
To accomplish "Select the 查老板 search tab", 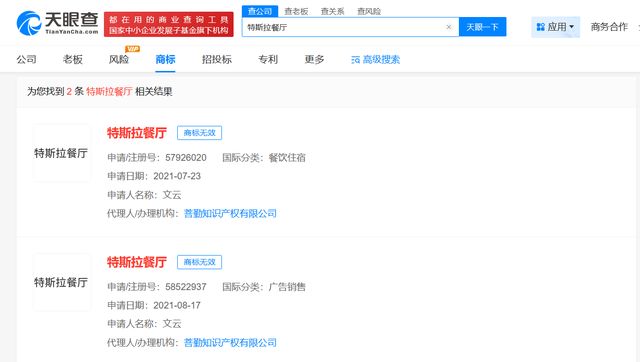I will coord(296,11).
